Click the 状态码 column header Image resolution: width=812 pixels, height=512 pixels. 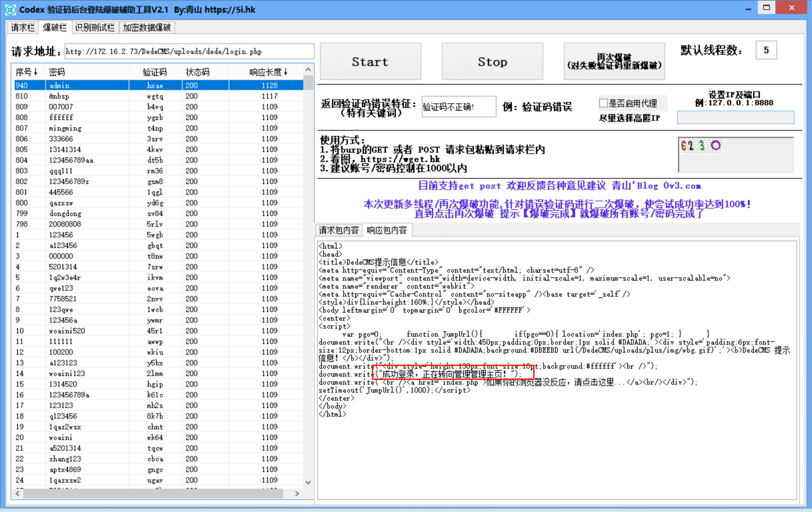click(x=205, y=72)
